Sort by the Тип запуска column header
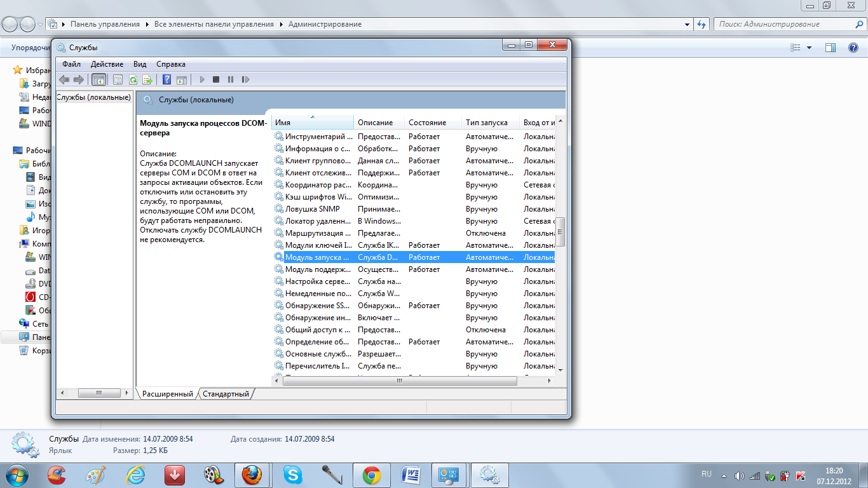This screenshot has width=868, height=488. (x=491, y=122)
